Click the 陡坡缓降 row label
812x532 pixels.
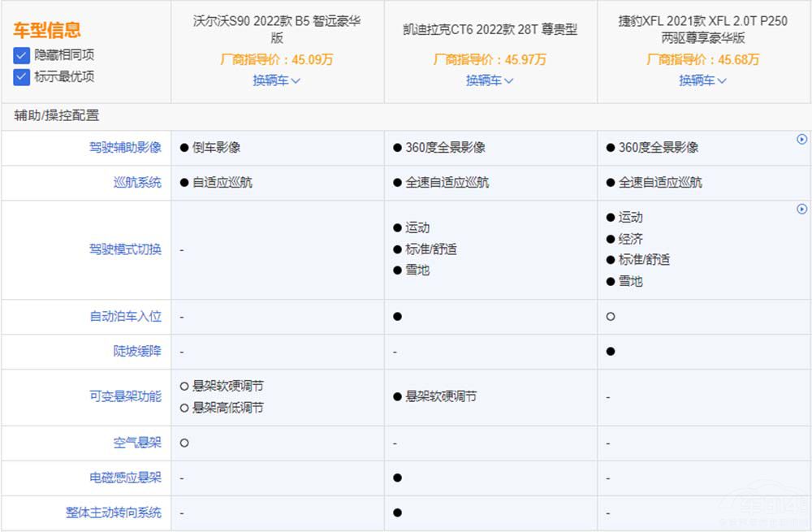tap(138, 351)
